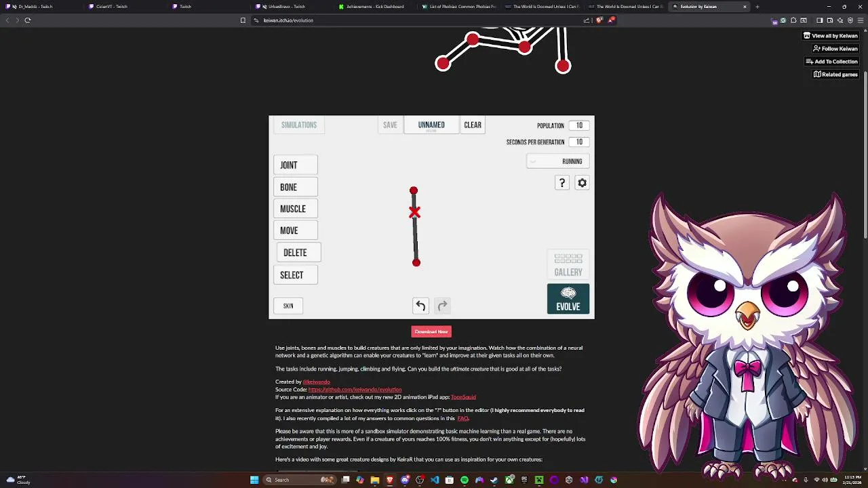Screen dimensions: 868x488
Task: Open Discord from the taskbar
Action: 405,480
